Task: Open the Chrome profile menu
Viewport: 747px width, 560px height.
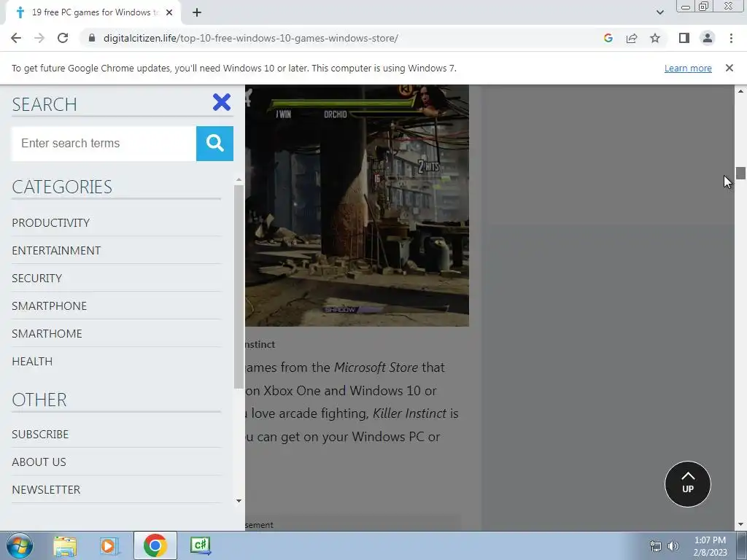Action: tap(708, 38)
